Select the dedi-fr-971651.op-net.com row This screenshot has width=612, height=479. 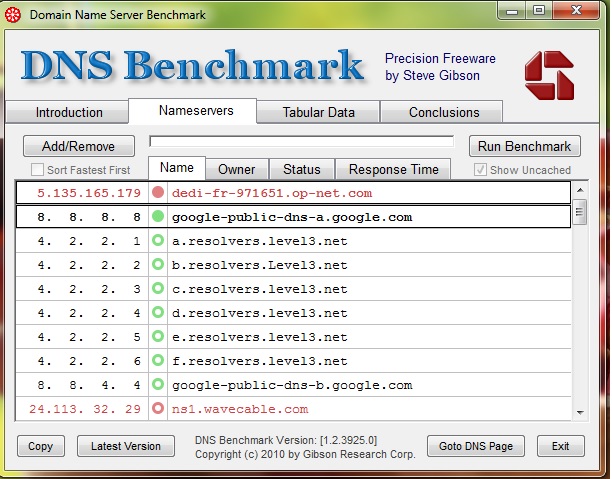coord(293,192)
